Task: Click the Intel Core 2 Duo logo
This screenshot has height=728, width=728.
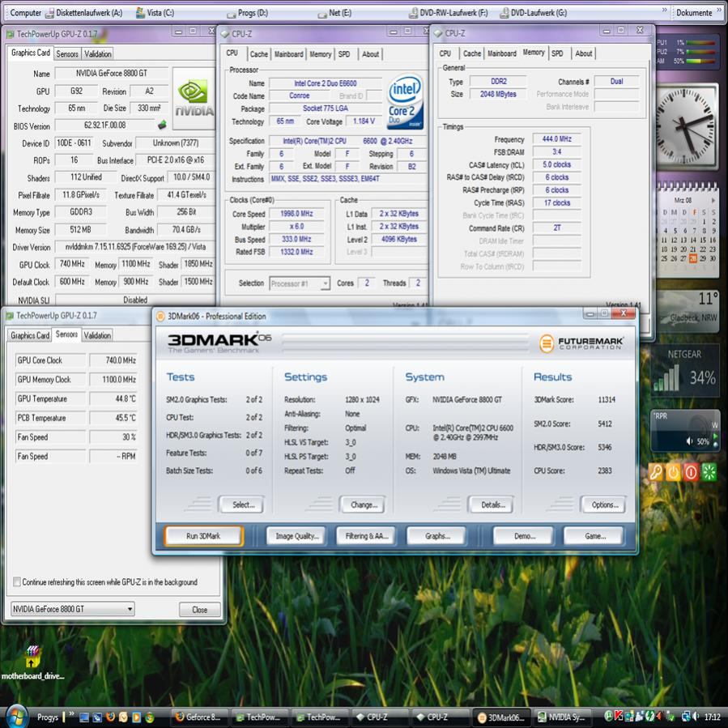Action: pos(406,102)
